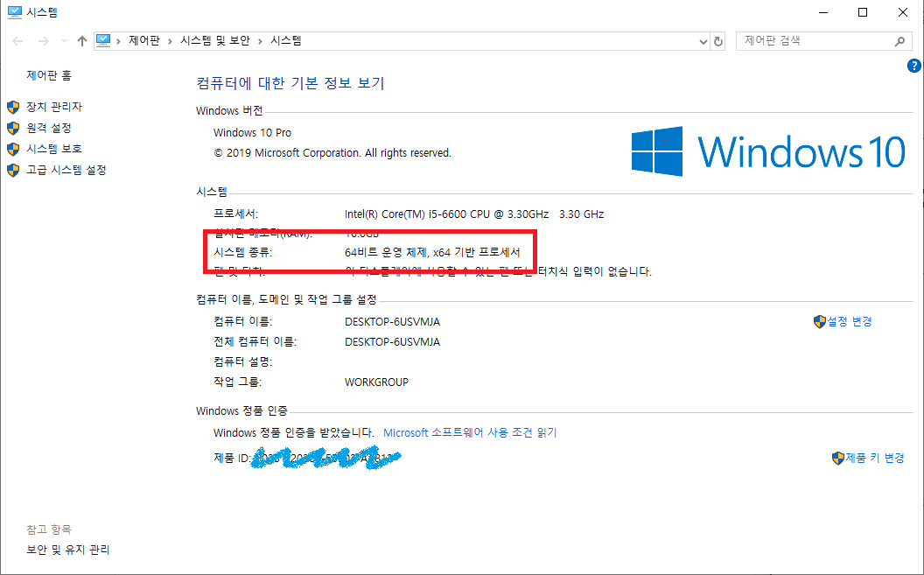Click 설정 변경 link
Screen dimensions: 924x575
(849, 321)
